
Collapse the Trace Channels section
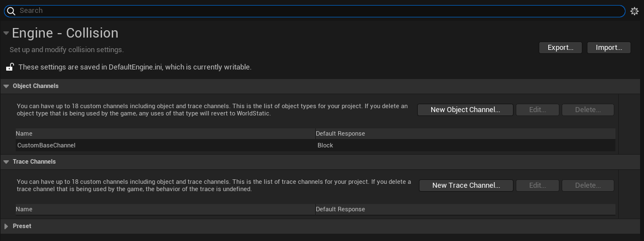point(6,162)
